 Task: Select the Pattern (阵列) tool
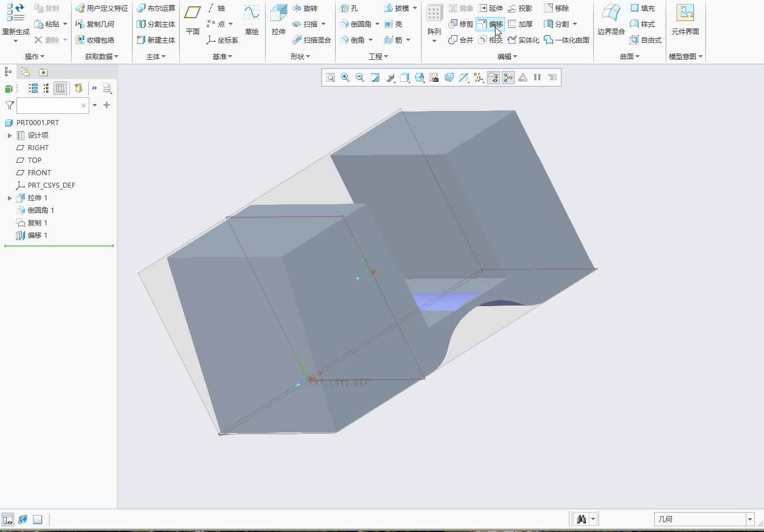coord(434,17)
